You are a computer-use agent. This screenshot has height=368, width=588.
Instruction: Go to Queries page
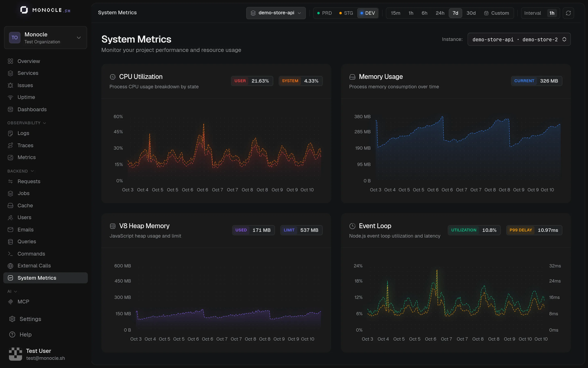(46, 242)
